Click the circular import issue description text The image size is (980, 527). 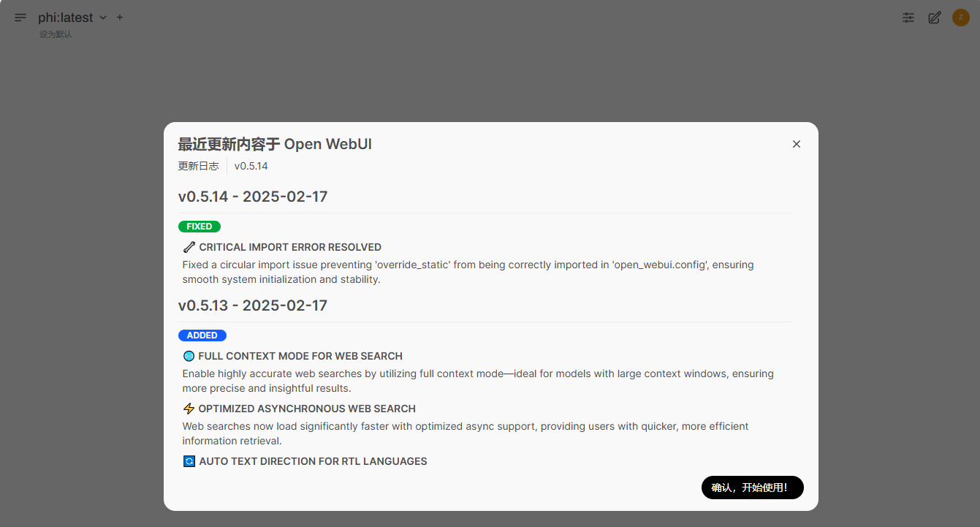coord(468,272)
